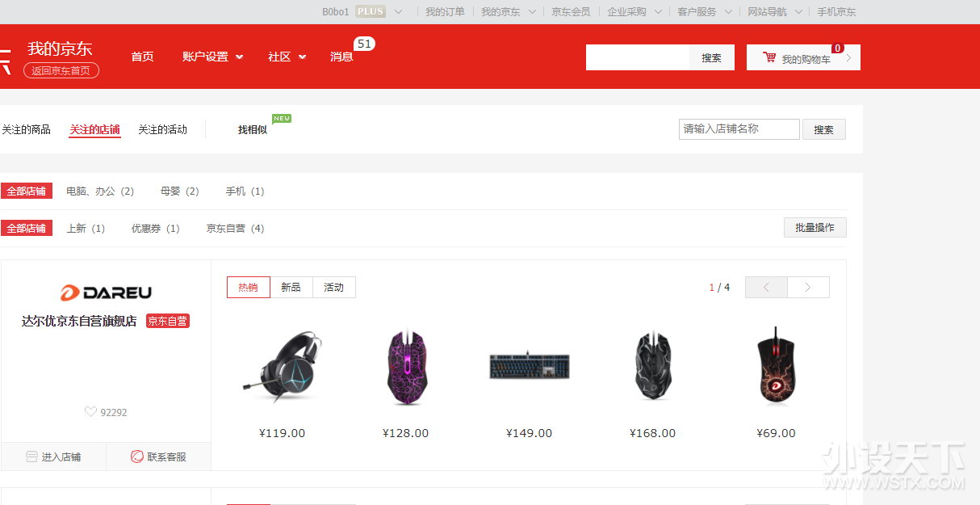Open the red-lit mouse product image
Screen dimensions: 980x505
tap(776, 366)
